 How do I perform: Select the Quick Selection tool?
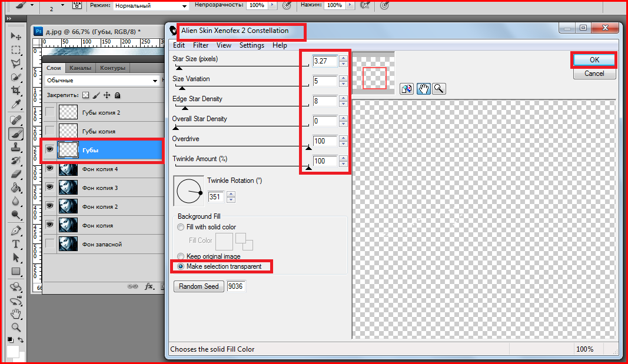point(16,77)
